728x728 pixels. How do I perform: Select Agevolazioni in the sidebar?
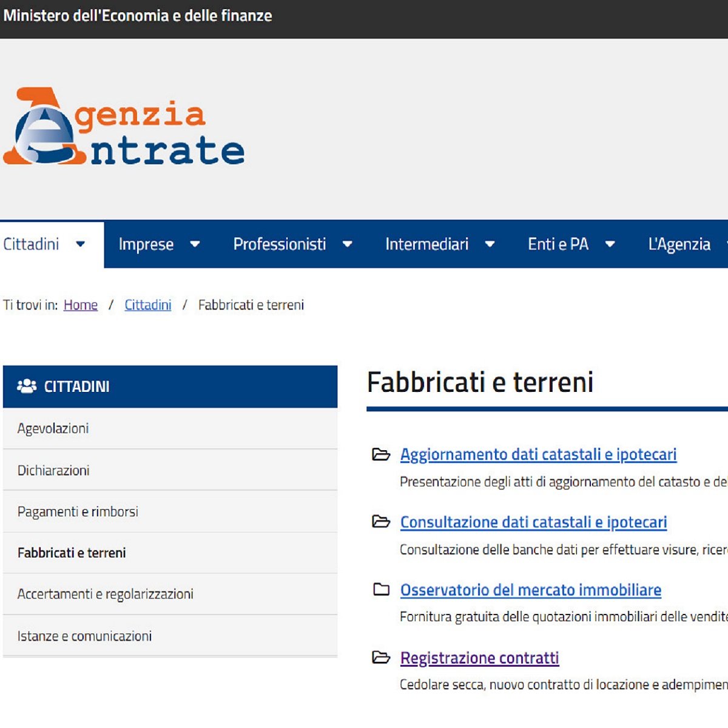coord(53,428)
